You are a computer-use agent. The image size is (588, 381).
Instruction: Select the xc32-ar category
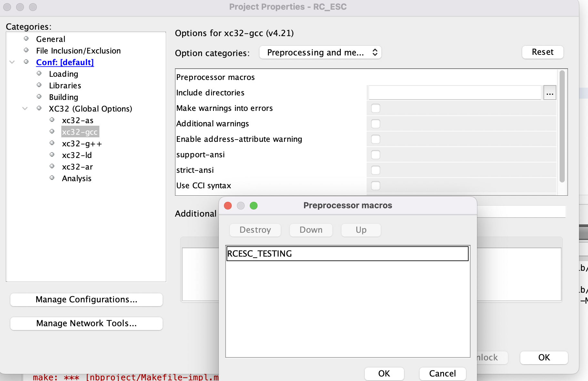click(x=77, y=167)
